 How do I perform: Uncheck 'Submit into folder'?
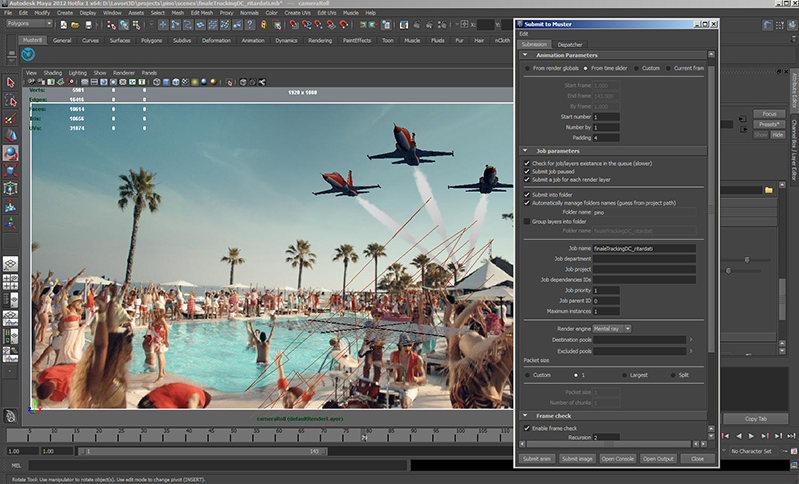pyautogui.click(x=527, y=195)
